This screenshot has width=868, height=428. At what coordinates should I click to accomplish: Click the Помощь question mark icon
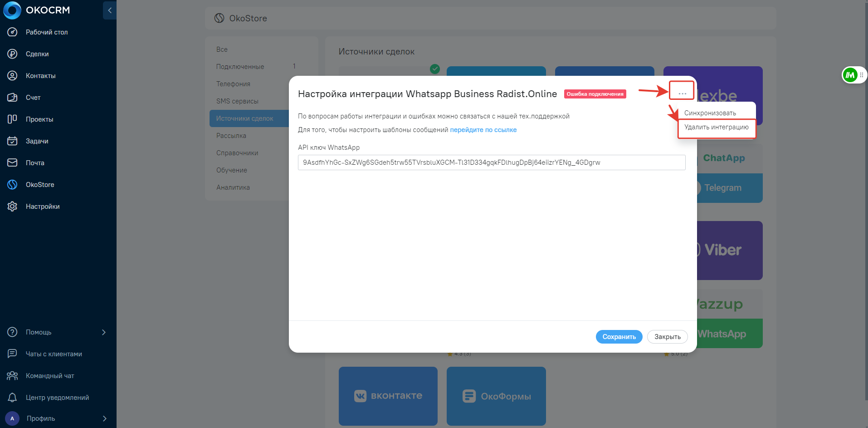click(x=12, y=332)
